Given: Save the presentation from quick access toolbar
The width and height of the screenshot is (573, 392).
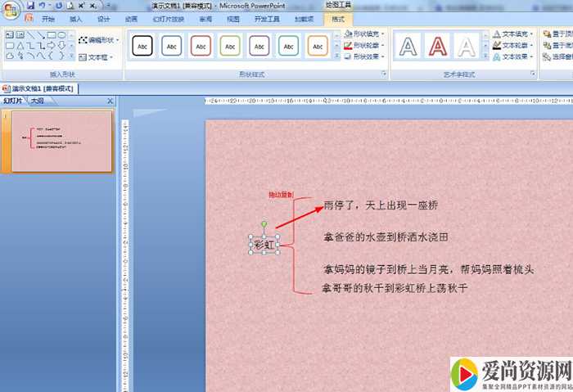Looking at the screenshot, I should (x=30, y=5).
